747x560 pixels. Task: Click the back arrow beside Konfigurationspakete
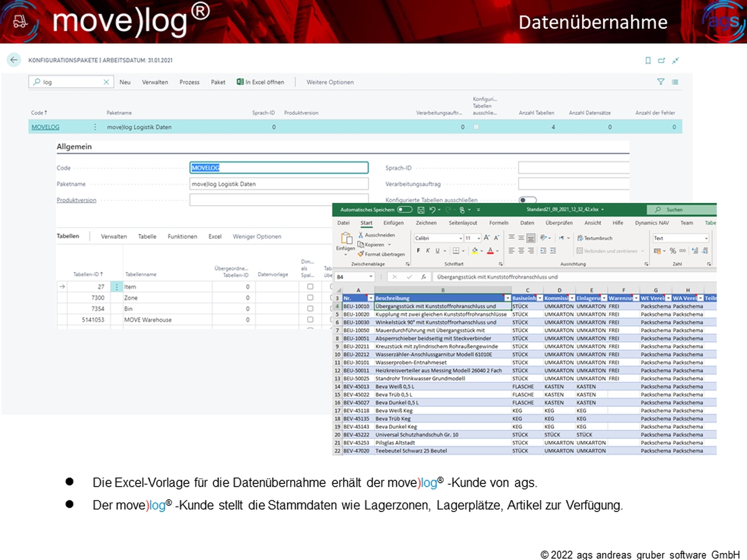pos(14,60)
